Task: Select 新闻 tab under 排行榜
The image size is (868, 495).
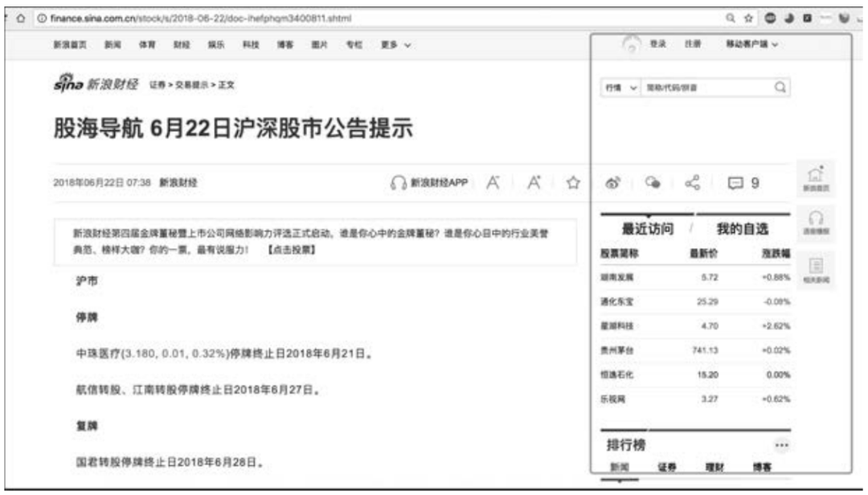Action: (x=619, y=468)
